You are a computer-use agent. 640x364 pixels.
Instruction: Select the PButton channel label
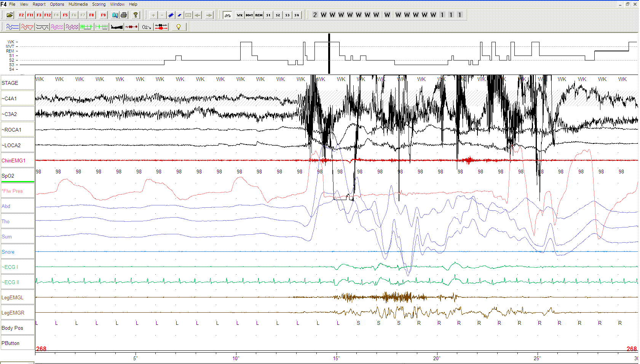[18, 343]
